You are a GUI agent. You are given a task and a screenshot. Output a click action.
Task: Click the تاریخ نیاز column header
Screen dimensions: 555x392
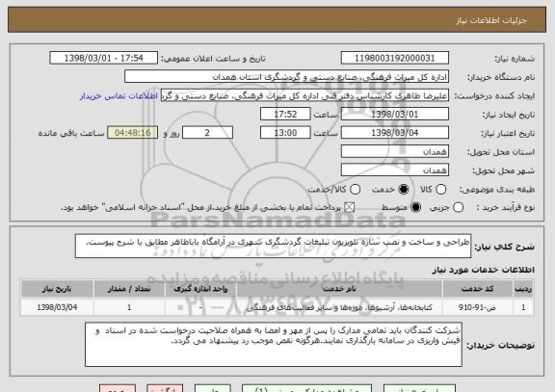[x=57, y=289]
